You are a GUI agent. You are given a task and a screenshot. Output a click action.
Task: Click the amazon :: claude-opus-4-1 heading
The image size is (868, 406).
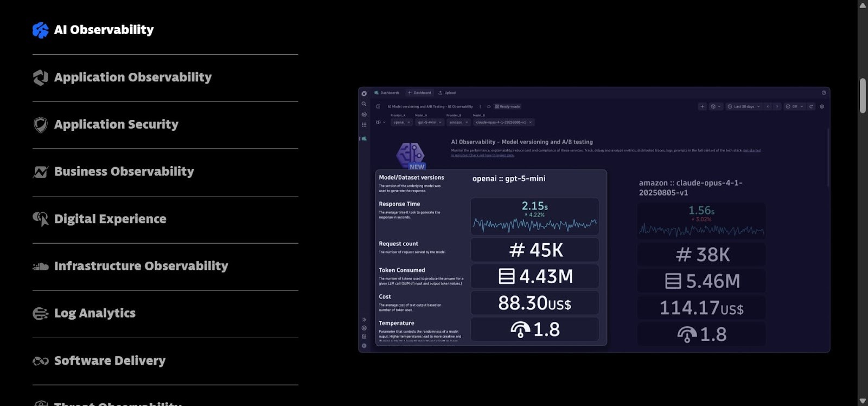[x=691, y=188]
